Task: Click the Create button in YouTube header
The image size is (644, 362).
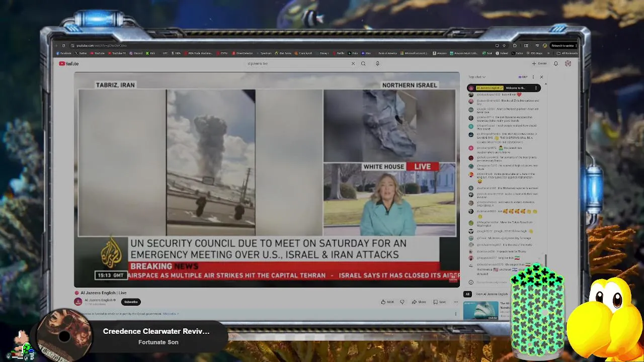Action: tap(539, 63)
